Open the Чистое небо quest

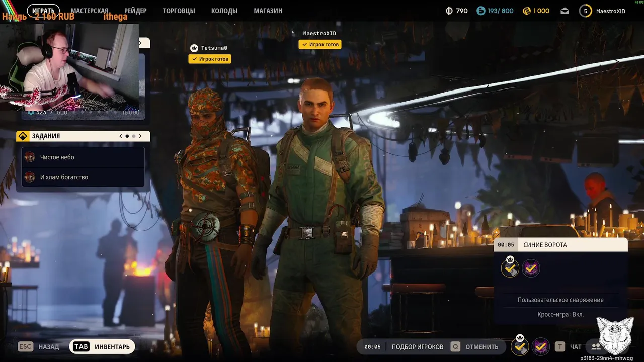tap(83, 157)
